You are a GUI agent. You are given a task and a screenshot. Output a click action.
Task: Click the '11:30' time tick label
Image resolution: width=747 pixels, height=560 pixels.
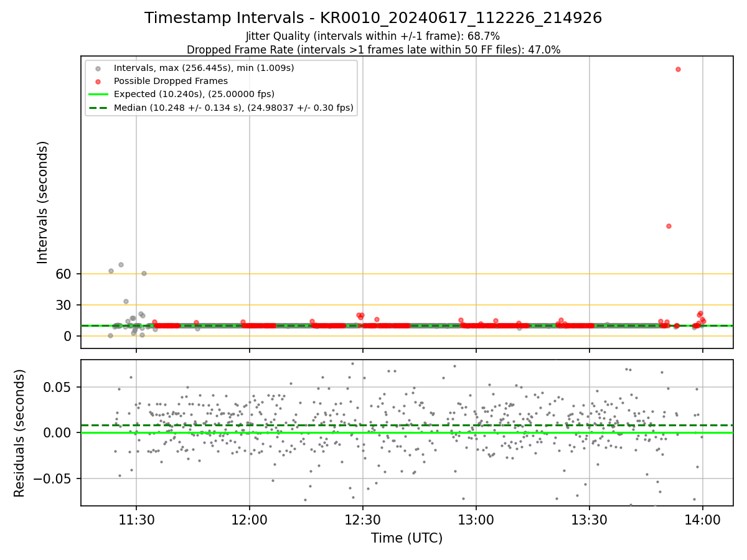click(x=136, y=520)
